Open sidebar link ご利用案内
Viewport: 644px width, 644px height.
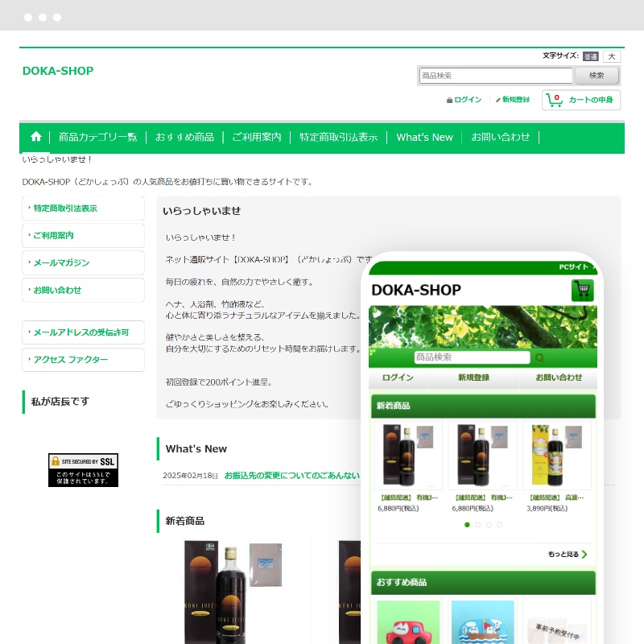(83, 235)
